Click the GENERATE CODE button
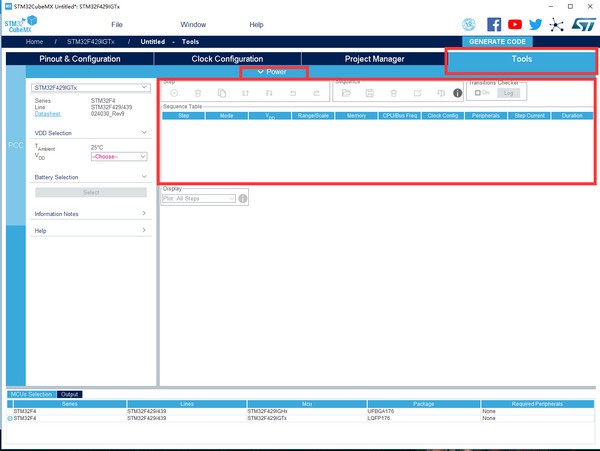The image size is (600, 451). click(497, 42)
